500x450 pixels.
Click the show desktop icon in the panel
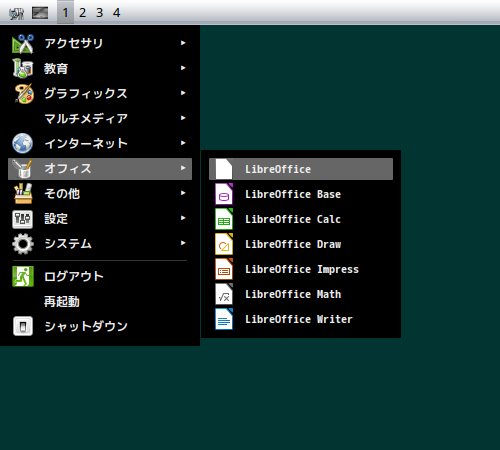[x=40, y=13]
